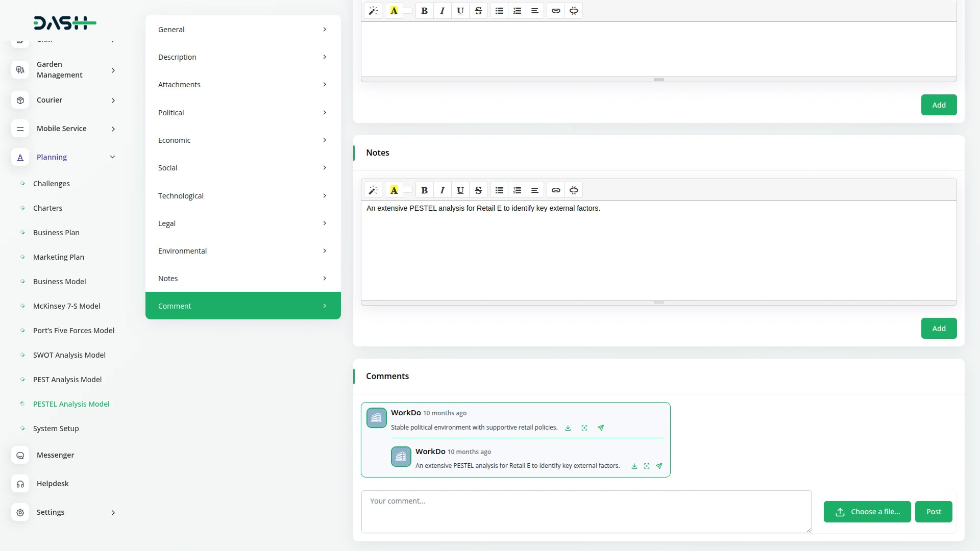Click the Choose a file upload button
Image resolution: width=980 pixels, height=551 pixels.
pyautogui.click(x=867, y=512)
